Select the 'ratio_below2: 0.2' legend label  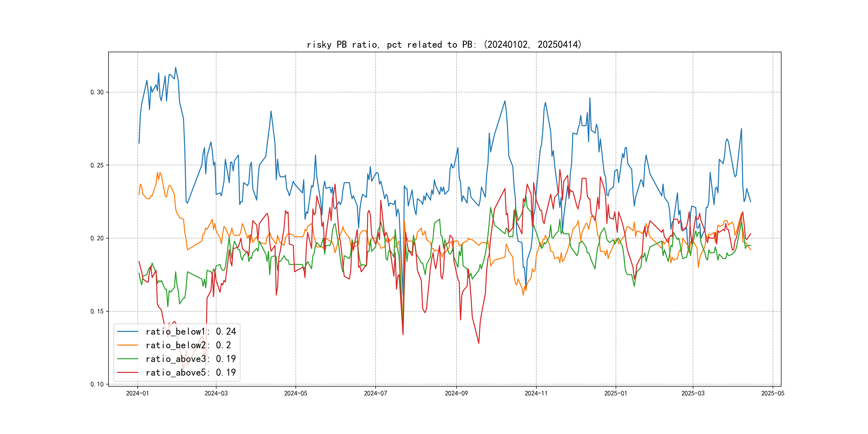188,345
